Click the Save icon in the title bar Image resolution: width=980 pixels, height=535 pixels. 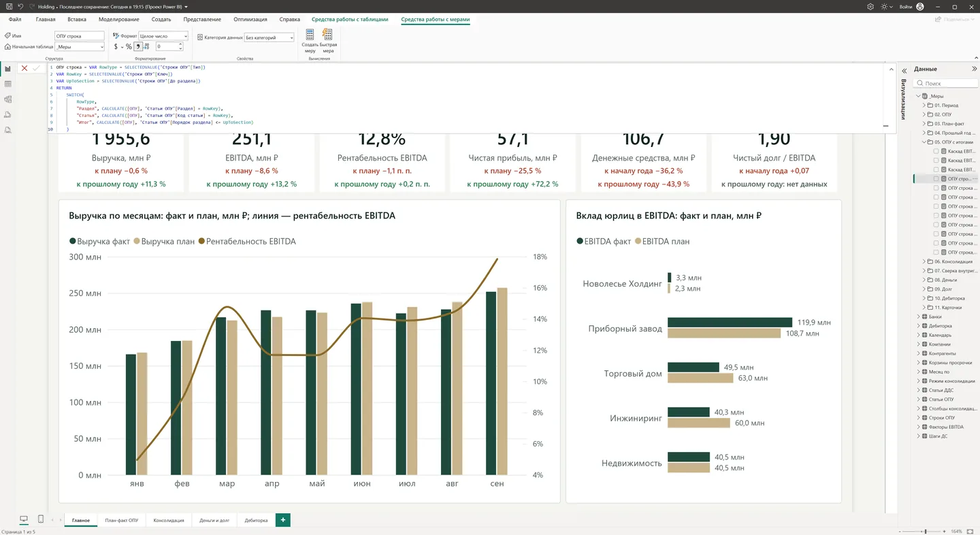point(8,6)
